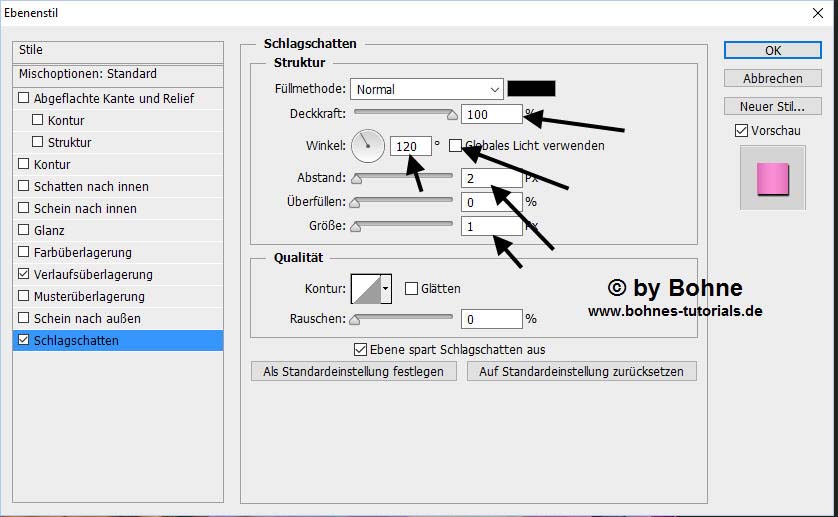The width and height of the screenshot is (838, 517).
Task: Click Als Standardeinstellung festlegen button
Action: (x=354, y=371)
